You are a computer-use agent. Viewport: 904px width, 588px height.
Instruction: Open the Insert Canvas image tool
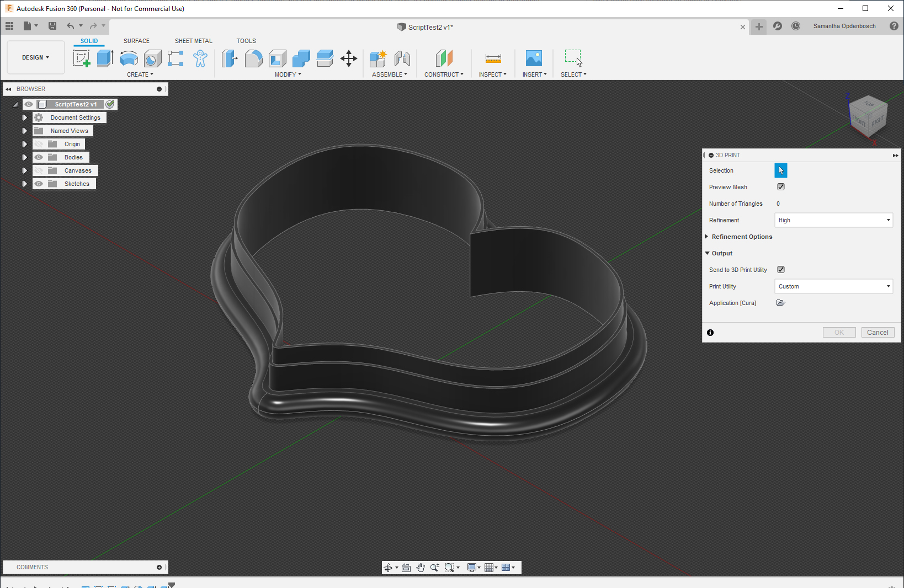point(534,58)
